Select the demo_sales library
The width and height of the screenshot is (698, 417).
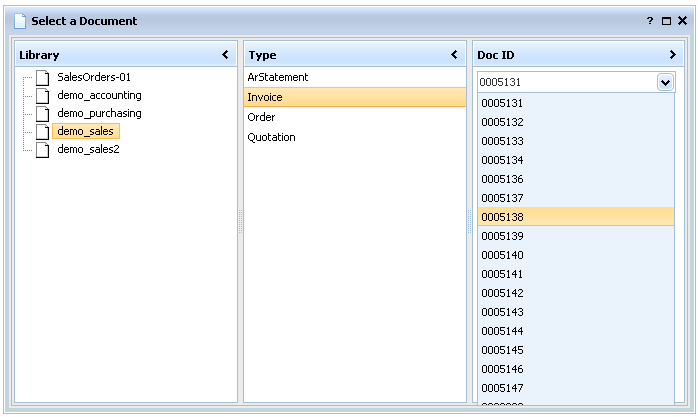(x=85, y=131)
